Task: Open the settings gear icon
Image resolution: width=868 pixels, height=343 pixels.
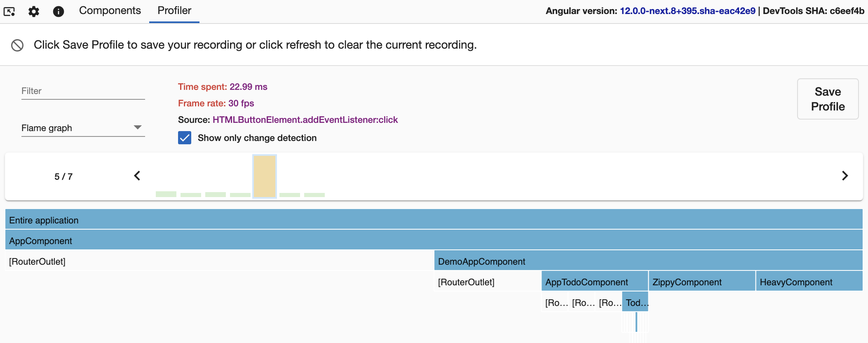Action: [34, 11]
